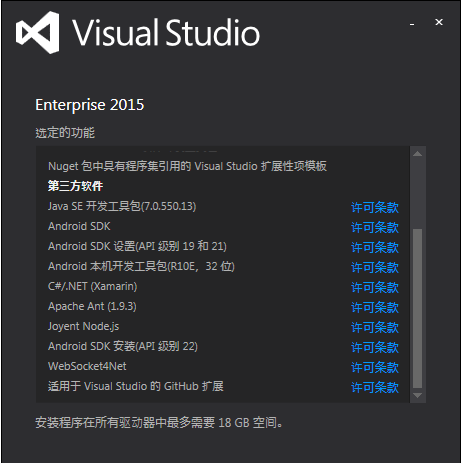The image size is (461, 463).
Task: Click the scroll up arrow of feature list
Action: coord(417,154)
